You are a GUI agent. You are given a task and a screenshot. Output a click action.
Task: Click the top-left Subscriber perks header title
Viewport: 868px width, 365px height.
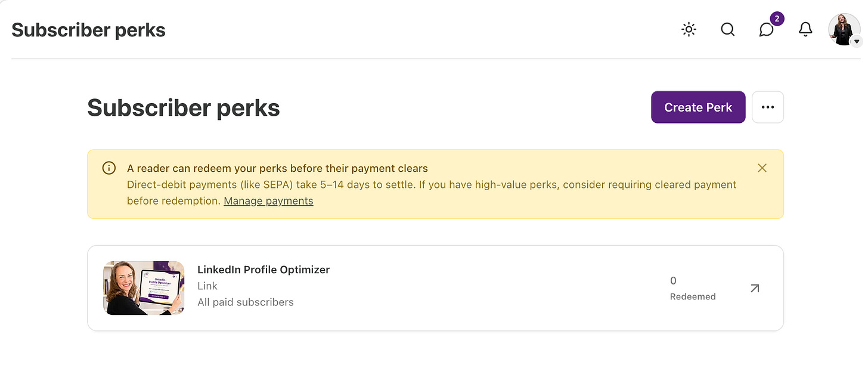click(88, 30)
